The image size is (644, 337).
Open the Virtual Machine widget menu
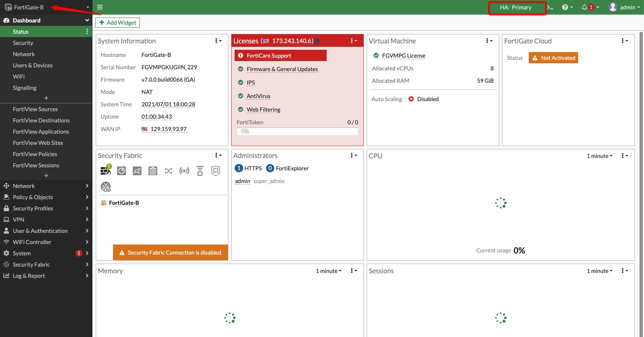(x=489, y=41)
